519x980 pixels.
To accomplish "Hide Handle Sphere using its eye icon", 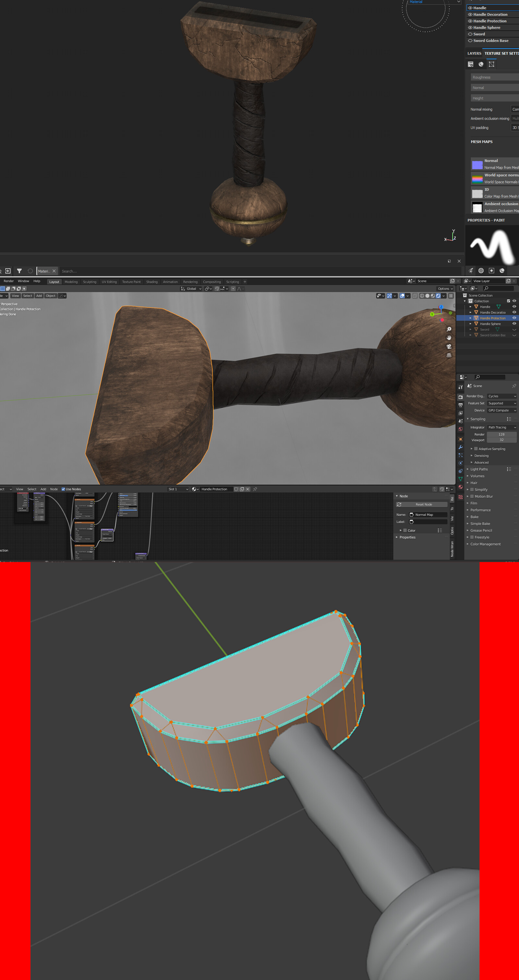I will [514, 324].
